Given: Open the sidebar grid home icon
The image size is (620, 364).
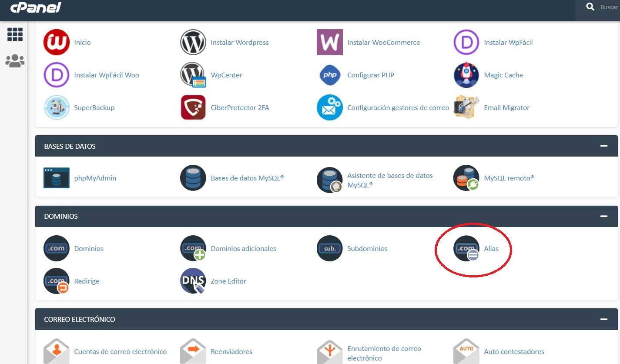Looking at the screenshot, I should [x=15, y=34].
